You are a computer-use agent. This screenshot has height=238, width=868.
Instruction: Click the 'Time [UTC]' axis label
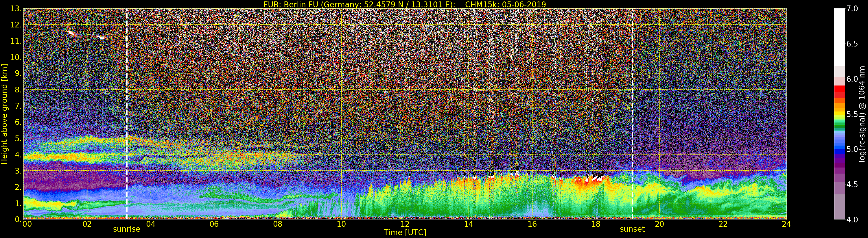point(405,233)
